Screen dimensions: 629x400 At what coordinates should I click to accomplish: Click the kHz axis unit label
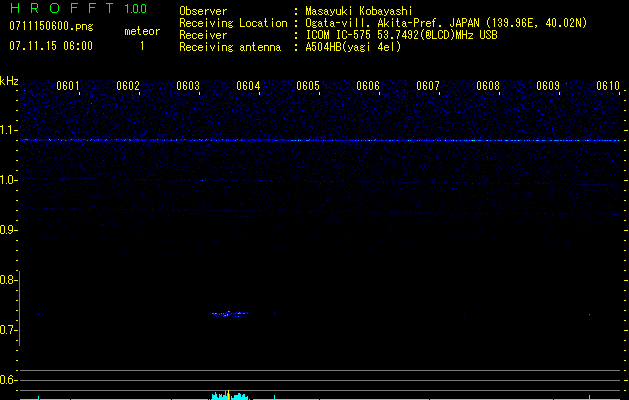[9, 81]
